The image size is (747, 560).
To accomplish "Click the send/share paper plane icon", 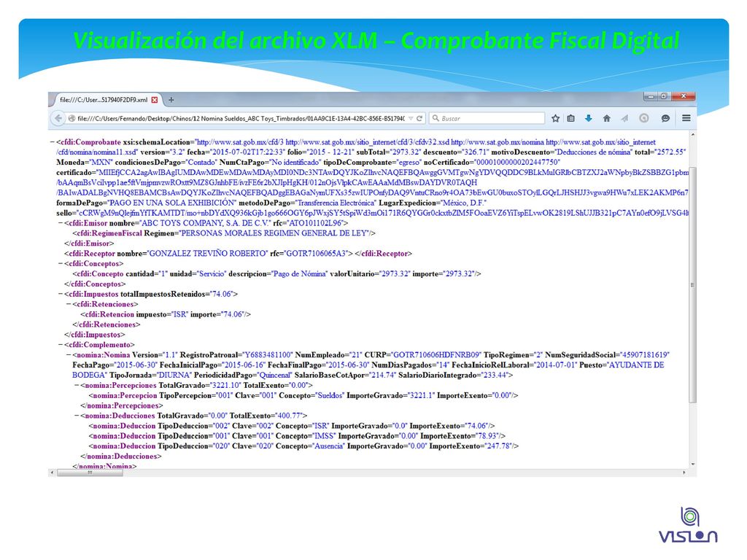I will (624, 118).
